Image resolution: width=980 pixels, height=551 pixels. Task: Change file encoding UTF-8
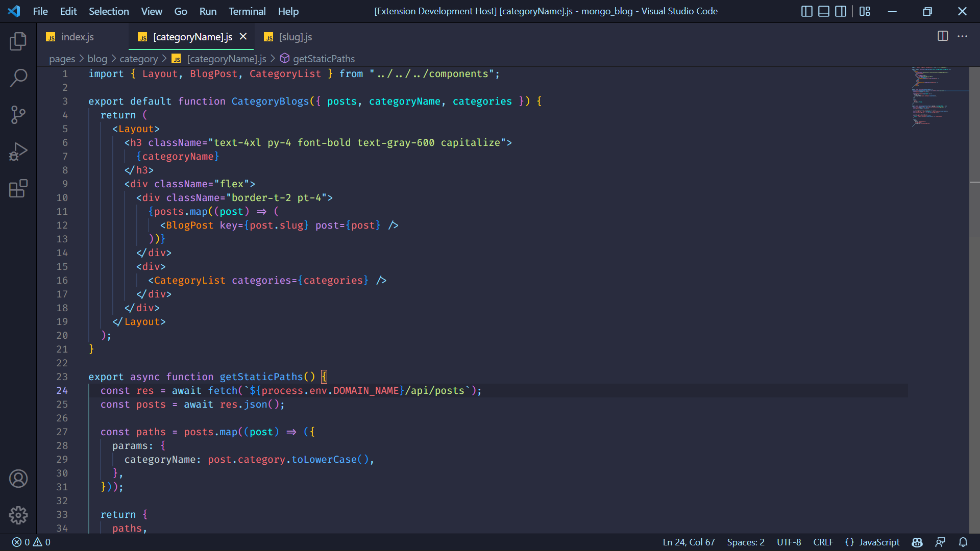pos(789,542)
